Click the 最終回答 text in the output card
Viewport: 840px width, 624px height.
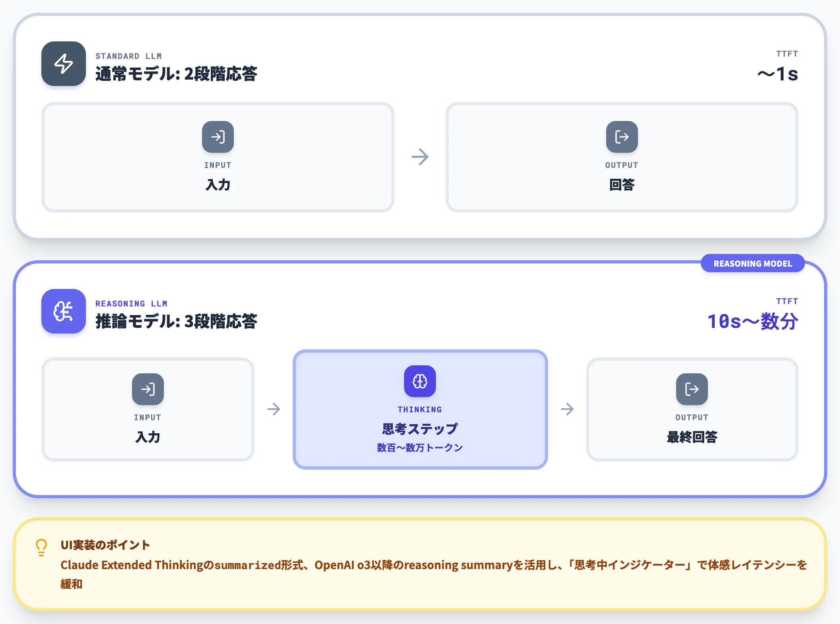coord(692,437)
